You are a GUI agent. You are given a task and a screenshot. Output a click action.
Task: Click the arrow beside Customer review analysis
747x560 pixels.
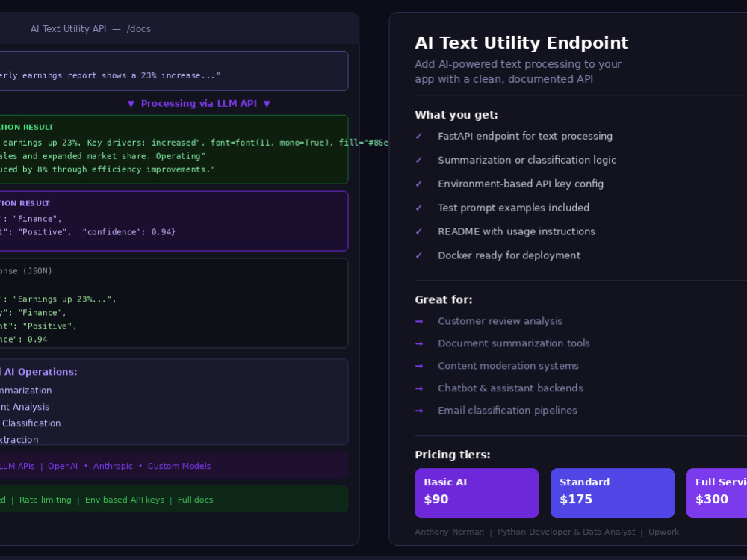pos(419,321)
